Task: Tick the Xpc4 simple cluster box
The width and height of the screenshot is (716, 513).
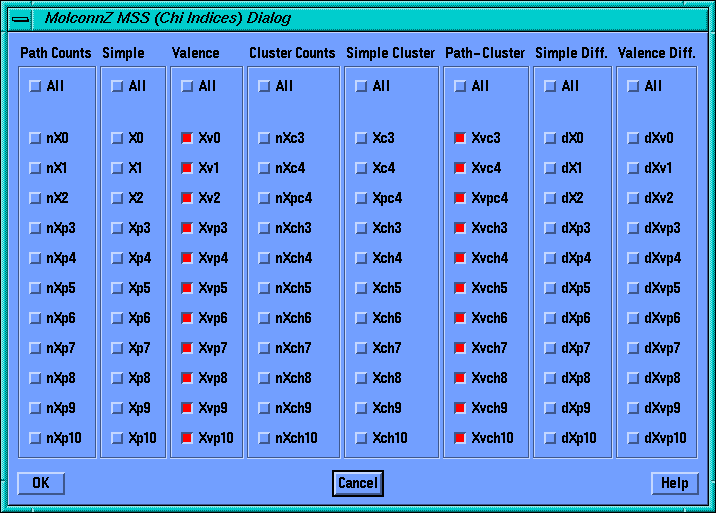Action: tap(362, 198)
